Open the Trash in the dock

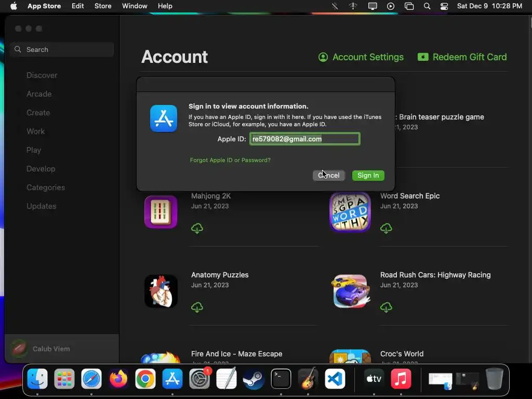tap(495, 379)
